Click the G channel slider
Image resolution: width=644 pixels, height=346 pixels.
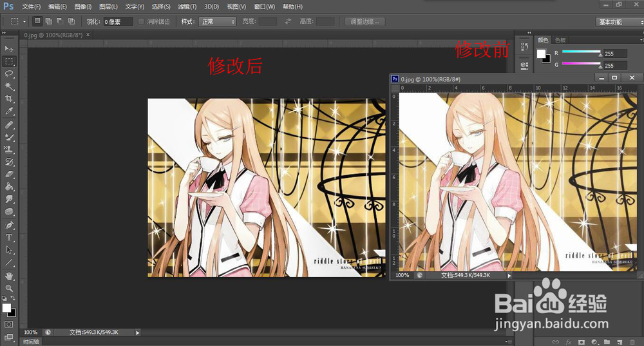tap(581, 64)
